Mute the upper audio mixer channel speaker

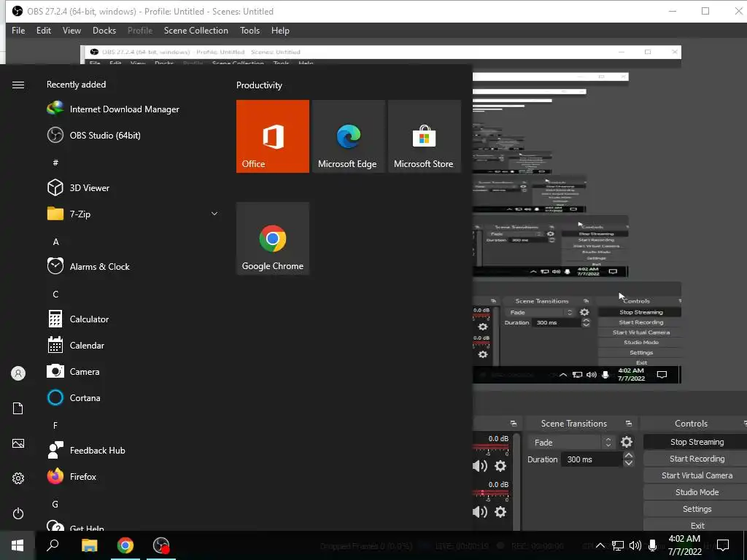(x=480, y=466)
